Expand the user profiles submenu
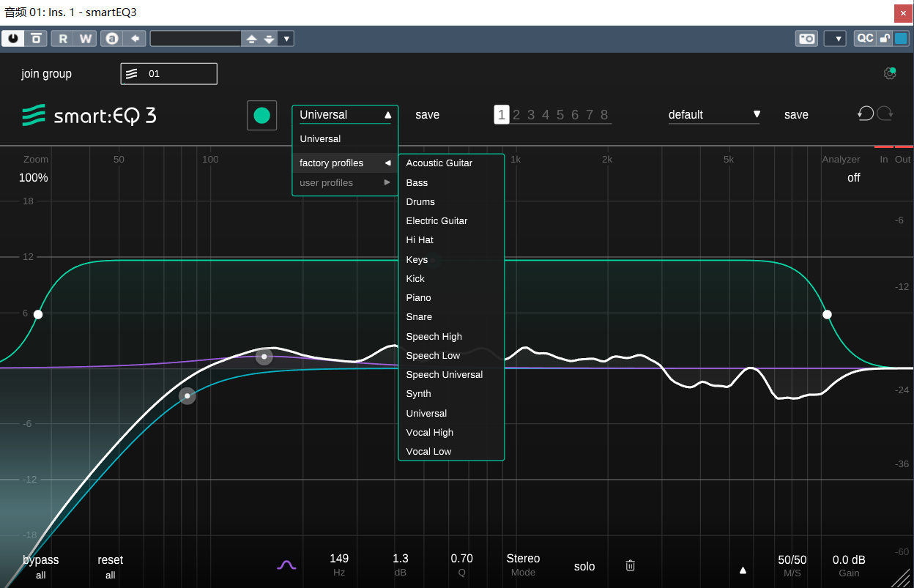This screenshot has height=588, width=914. (x=345, y=183)
